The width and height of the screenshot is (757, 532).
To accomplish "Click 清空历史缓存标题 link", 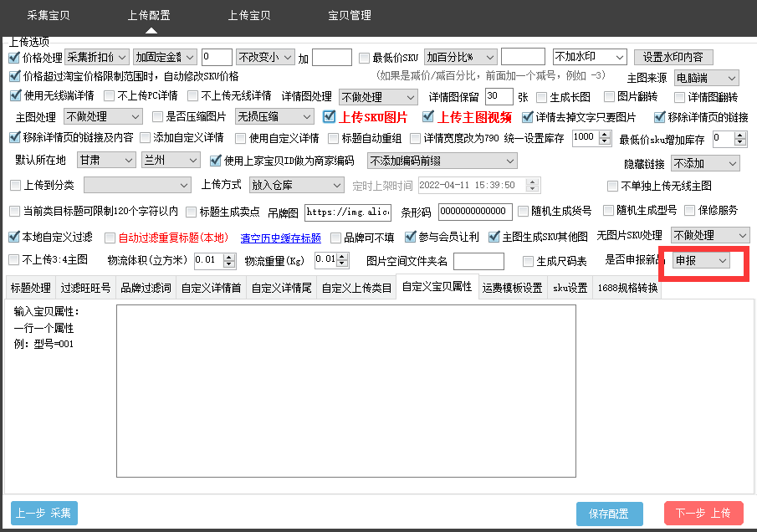I will pos(280,238).
